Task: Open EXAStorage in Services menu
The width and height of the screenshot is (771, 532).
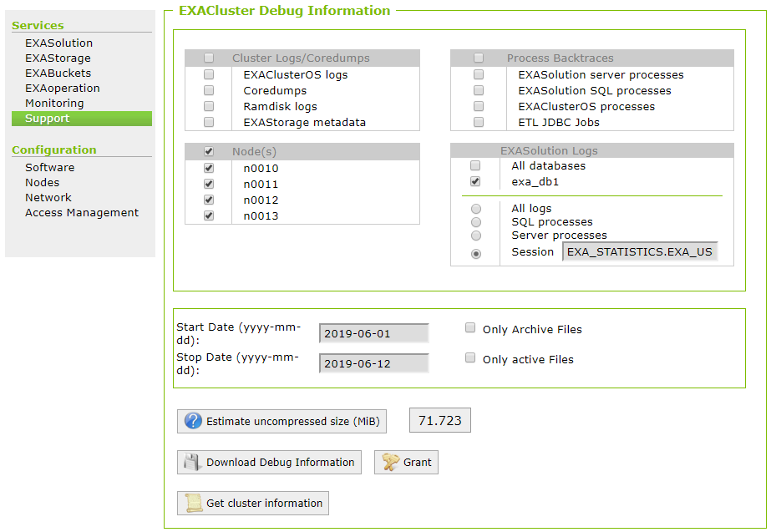Action: pos(58,58)
